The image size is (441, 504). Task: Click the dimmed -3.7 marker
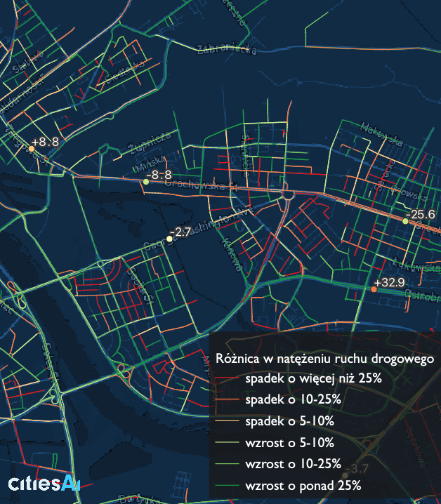(347, 475)
